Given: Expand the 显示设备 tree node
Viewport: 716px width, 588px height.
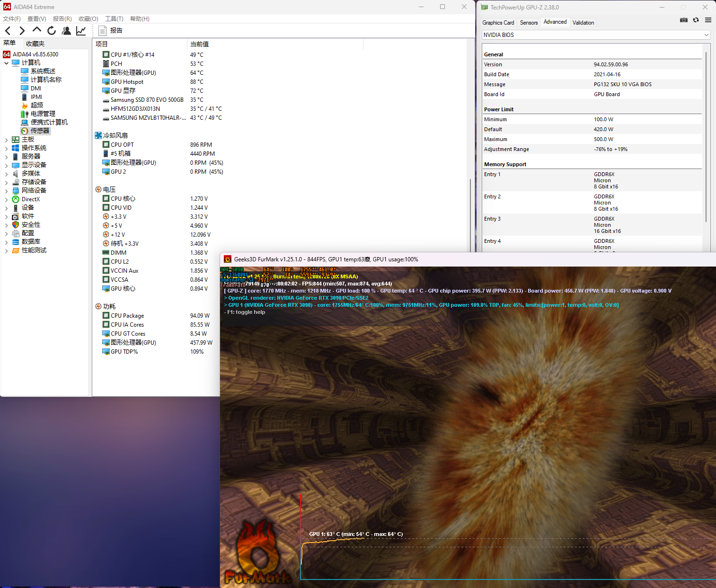Looking at the screenshot, I should point(6,165).
